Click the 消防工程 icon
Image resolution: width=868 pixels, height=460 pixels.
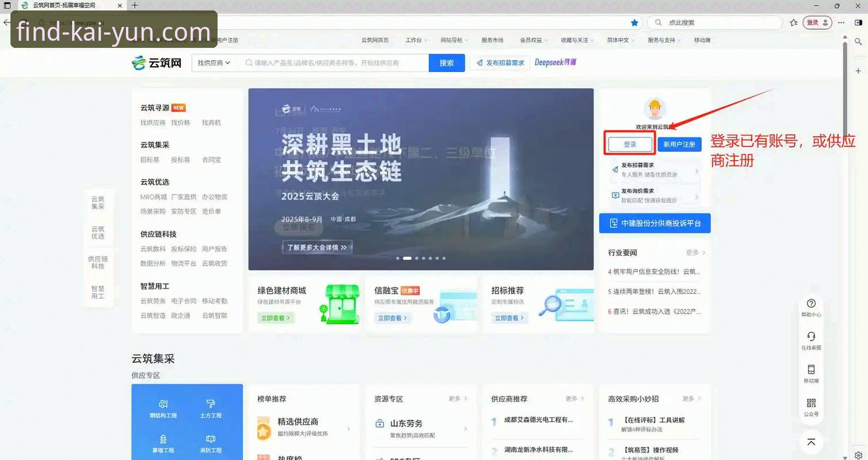(210, 439)
